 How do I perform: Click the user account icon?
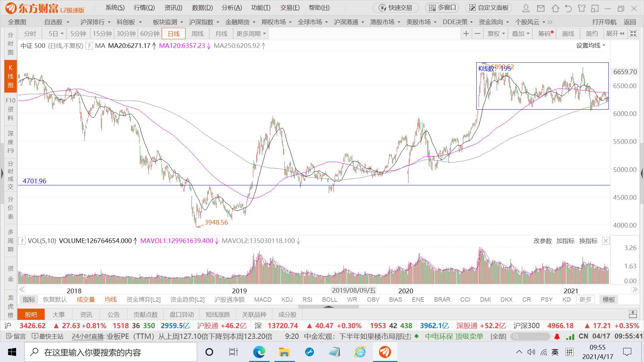click(x=526, y=8)
